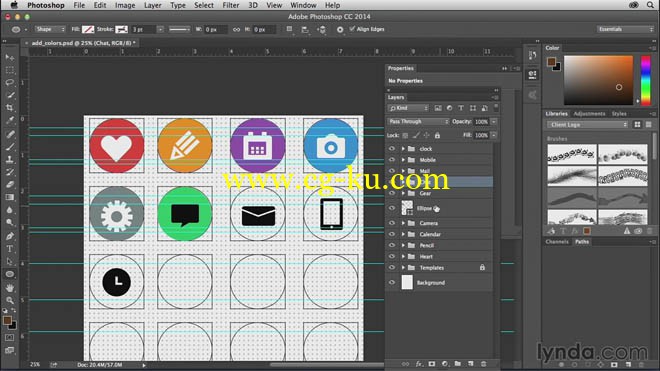The height and width of the screenshot is (371, 660).
Task: Open the path operations gear settings icon
Action: 340,29
